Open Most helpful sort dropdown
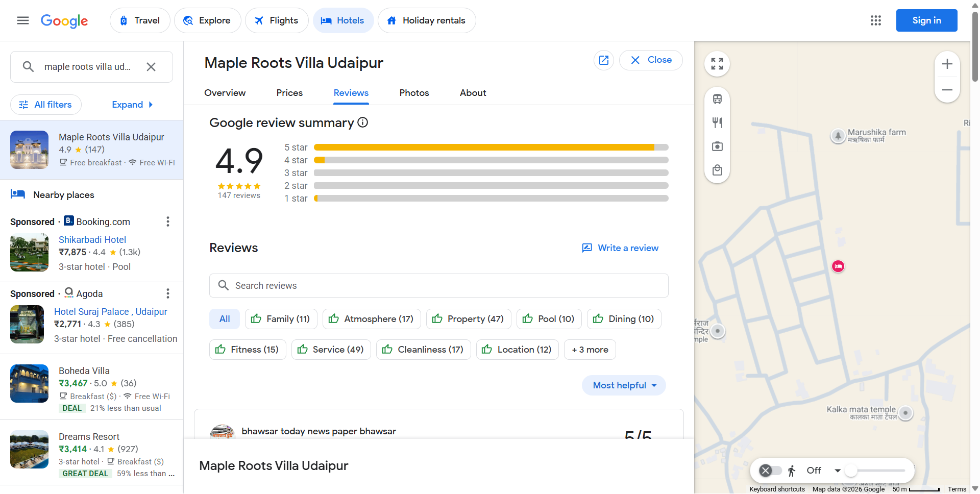This screenshot has width=980, height=494. (624, 385)
